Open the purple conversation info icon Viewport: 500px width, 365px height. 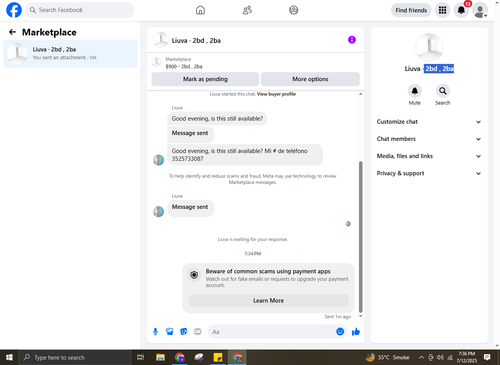point(352,40)
